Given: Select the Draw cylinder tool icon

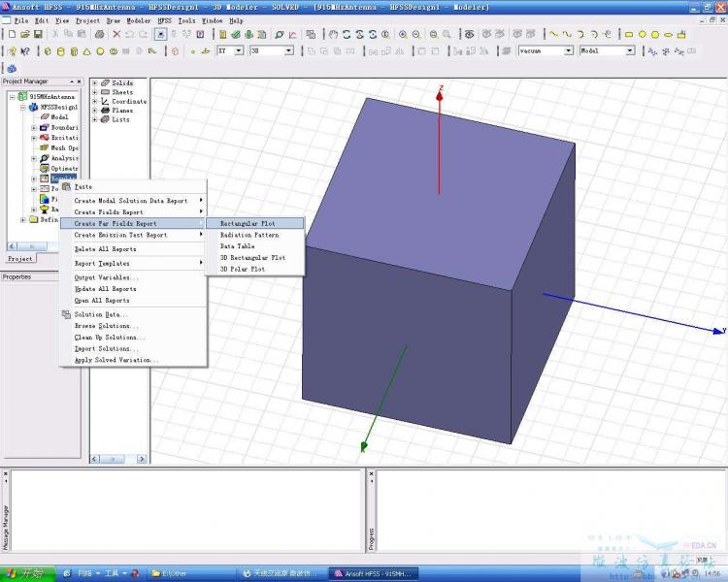Looking at the screenshot, I should tap(62, 51).
